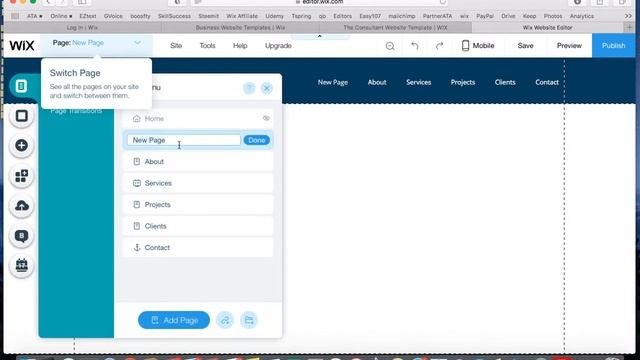Open the Site menu
The width and height of the screenshot is (640, 360).
176,46
